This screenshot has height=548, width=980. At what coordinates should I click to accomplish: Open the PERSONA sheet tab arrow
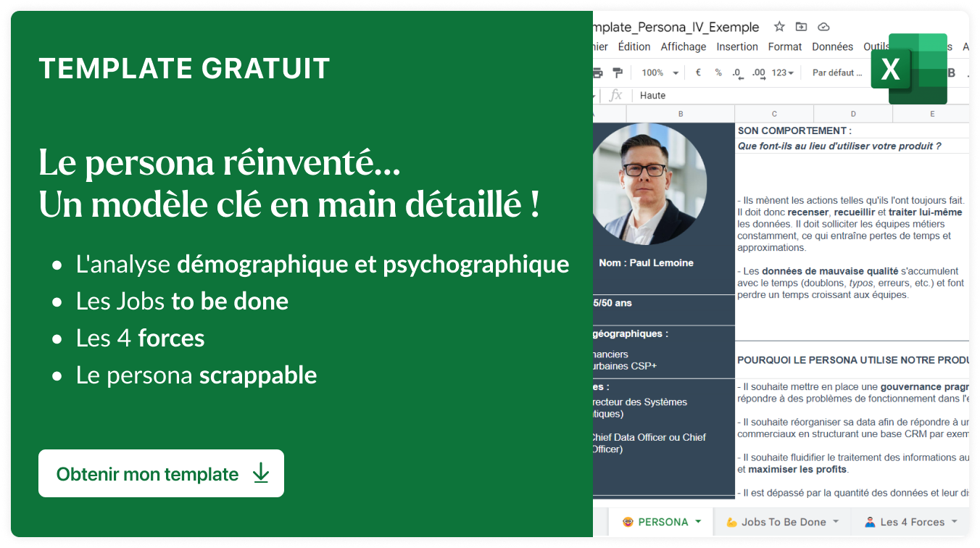(698, 521)
